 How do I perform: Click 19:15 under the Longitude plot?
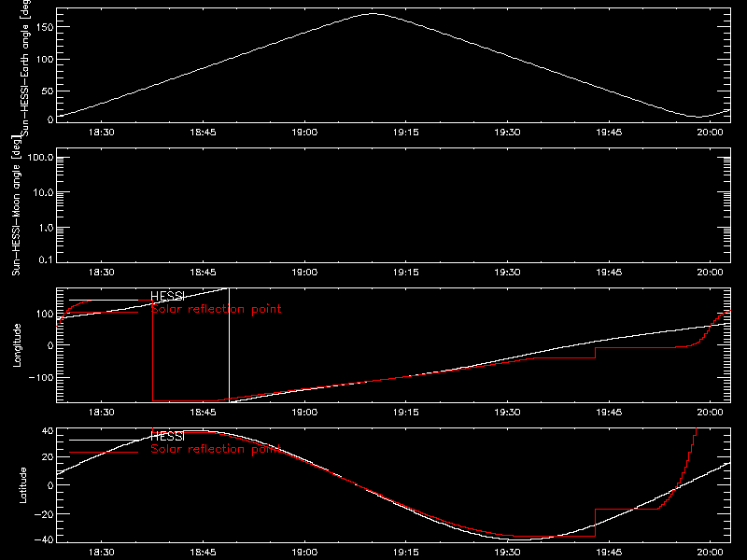pos(406,413)
